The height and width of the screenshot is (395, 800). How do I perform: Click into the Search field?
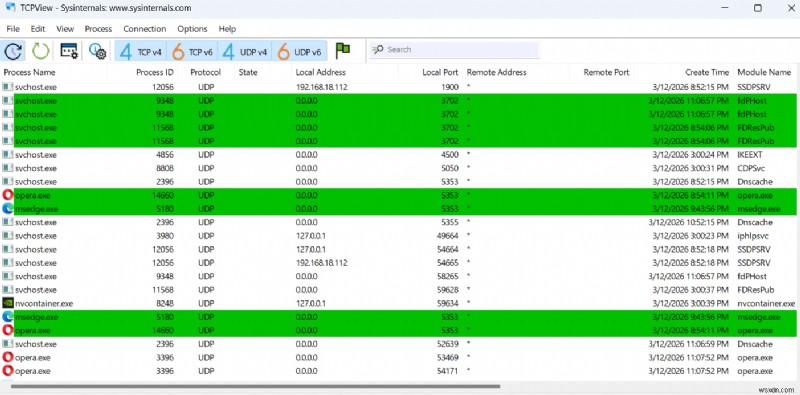[454, 50]
